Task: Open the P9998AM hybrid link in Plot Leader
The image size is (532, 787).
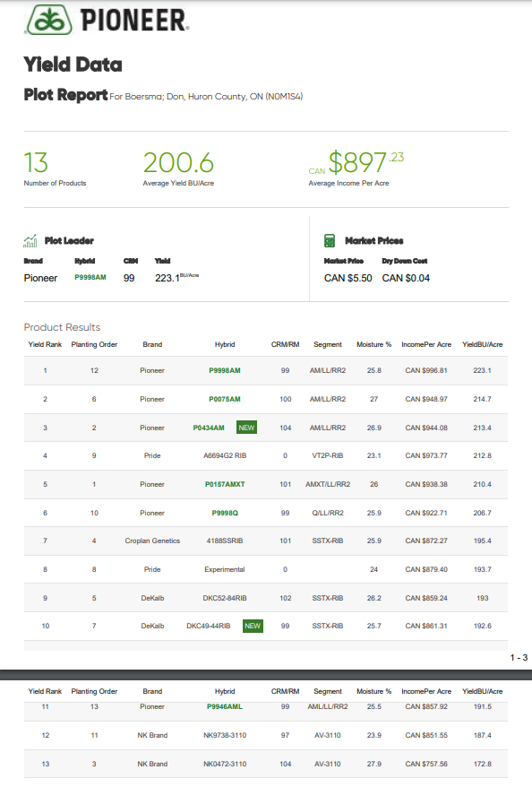Action: point(90,278)
